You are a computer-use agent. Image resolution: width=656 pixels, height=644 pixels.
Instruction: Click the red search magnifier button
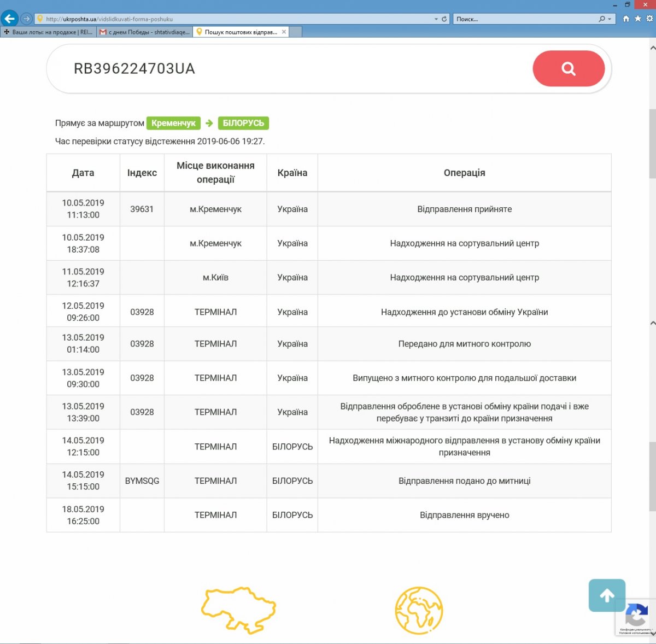(568, 68)
